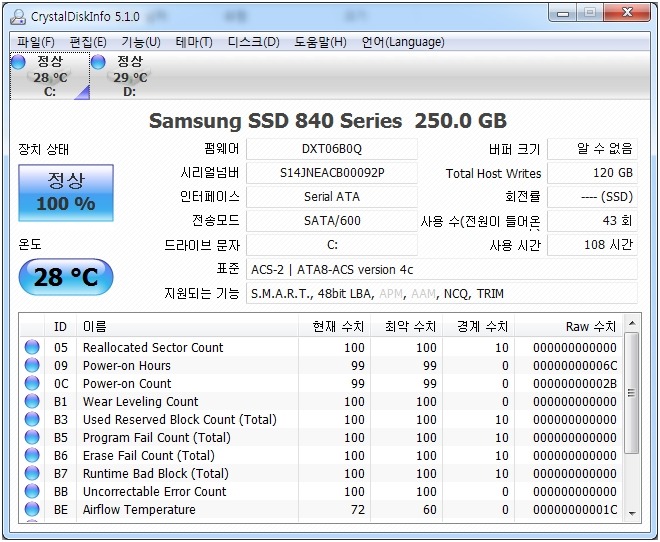Image resolution: width=660 pixels, height=542 pixels.
Task: Click the scroll down arrow of the SMART list
Action: click(631, 513)
